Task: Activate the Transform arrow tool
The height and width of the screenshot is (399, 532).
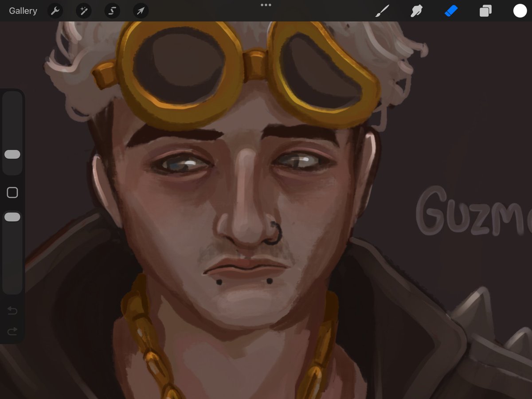Action: coord(141,11)
